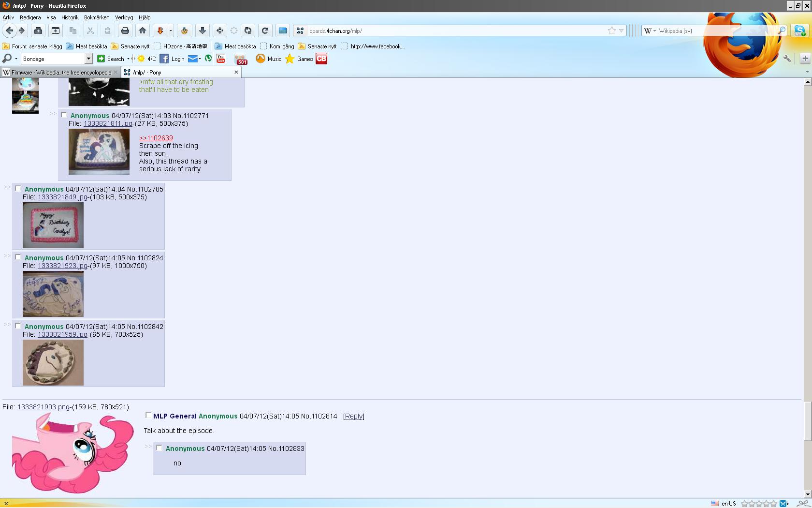Viewport: 812px width, 508px height.
Task: Click the four-way arrows fullscreen icon
Action: tap(220, 30)
